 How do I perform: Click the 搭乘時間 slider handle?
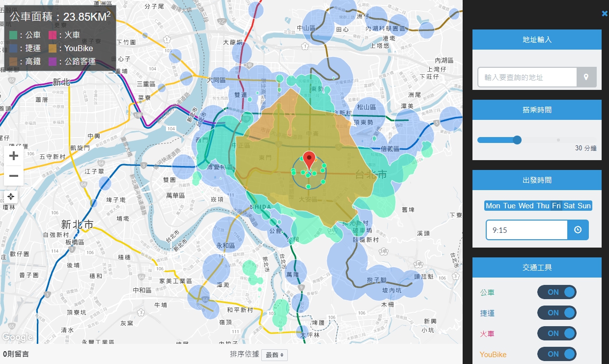(517, 140)
